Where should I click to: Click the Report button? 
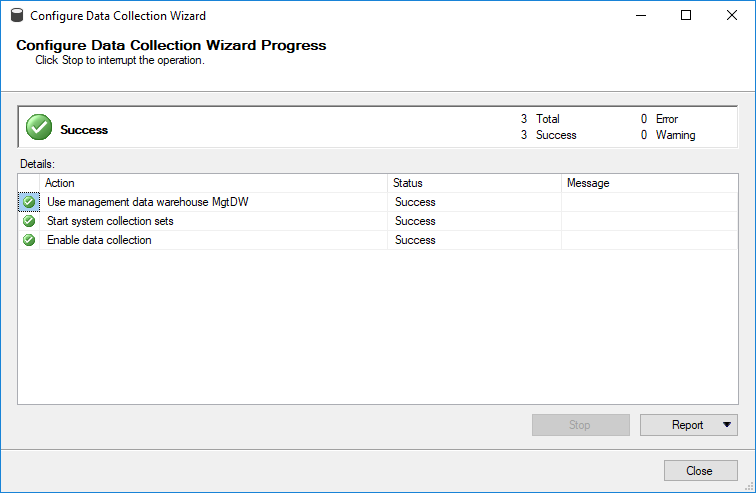click(x=688, y=425)
